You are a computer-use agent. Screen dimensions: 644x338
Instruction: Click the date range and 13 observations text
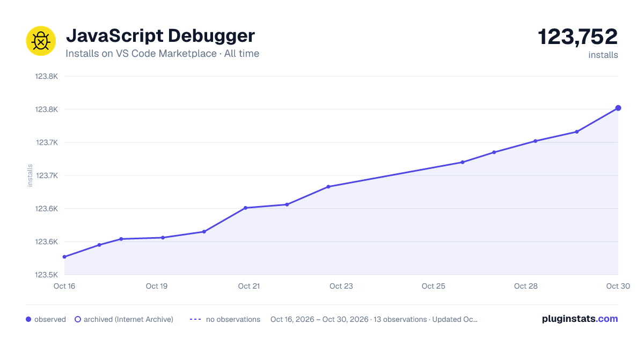click(x=374, y=319)
